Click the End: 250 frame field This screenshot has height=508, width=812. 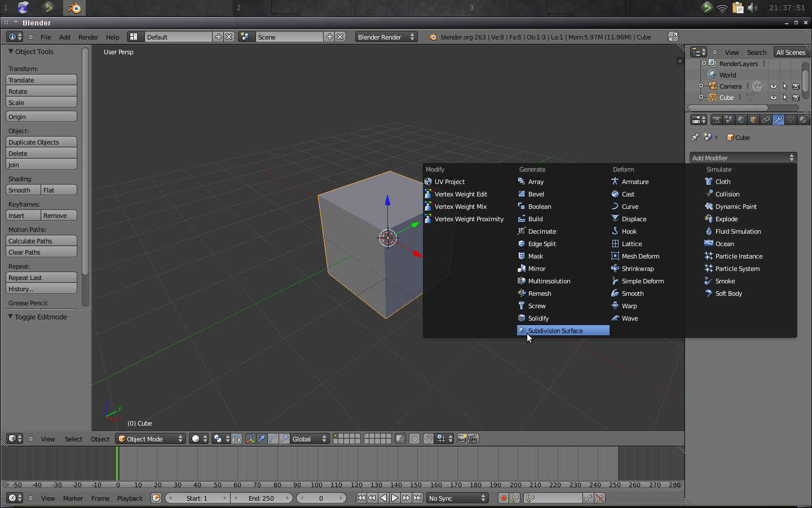pos(262,498)
